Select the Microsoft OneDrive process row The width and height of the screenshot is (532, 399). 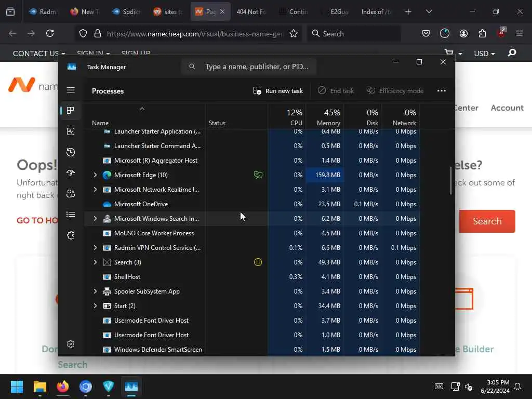point(252,204)
